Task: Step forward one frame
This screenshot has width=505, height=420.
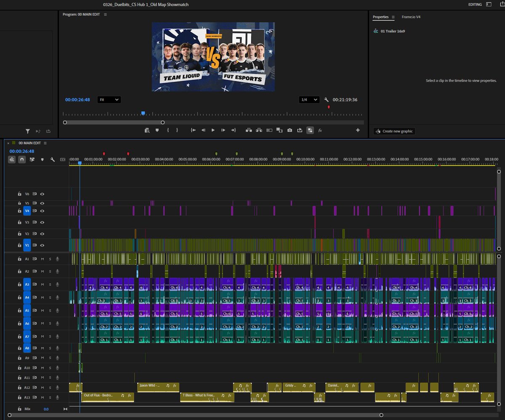Action: (223, 130)
